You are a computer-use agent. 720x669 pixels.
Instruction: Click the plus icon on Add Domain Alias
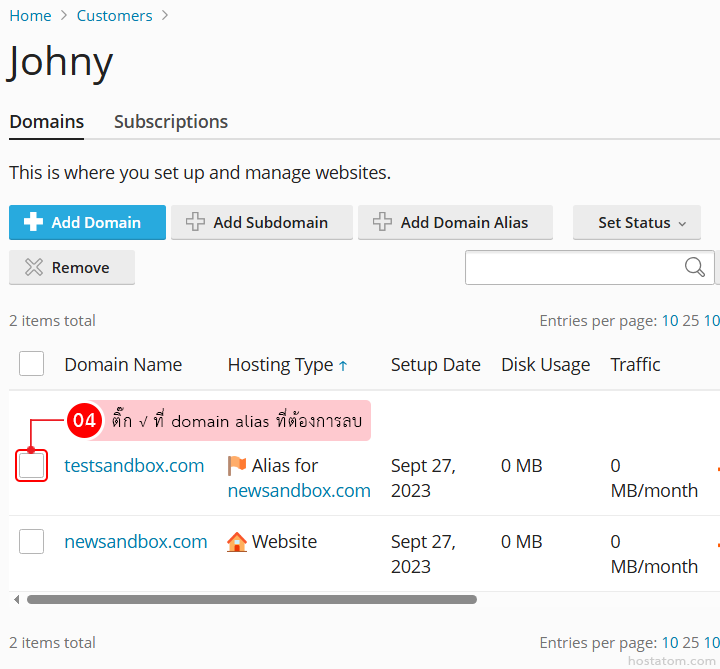coord(381,222)
